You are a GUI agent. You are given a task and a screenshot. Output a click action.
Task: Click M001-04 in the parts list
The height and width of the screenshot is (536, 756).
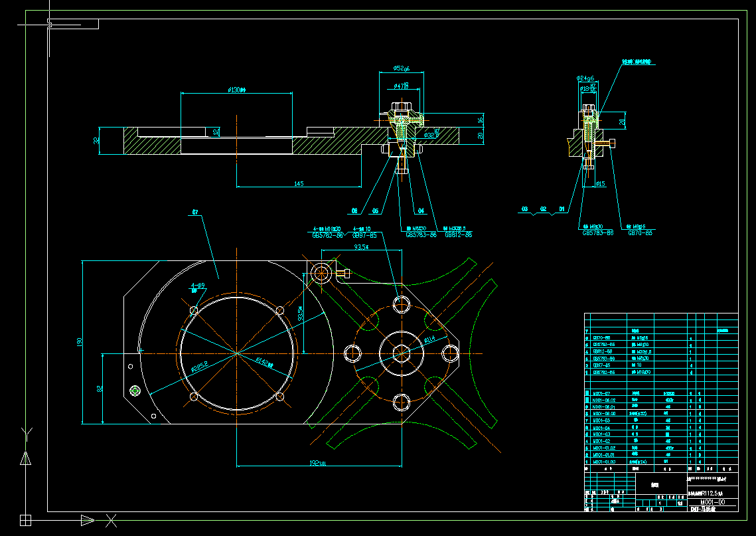pos(601,428)
